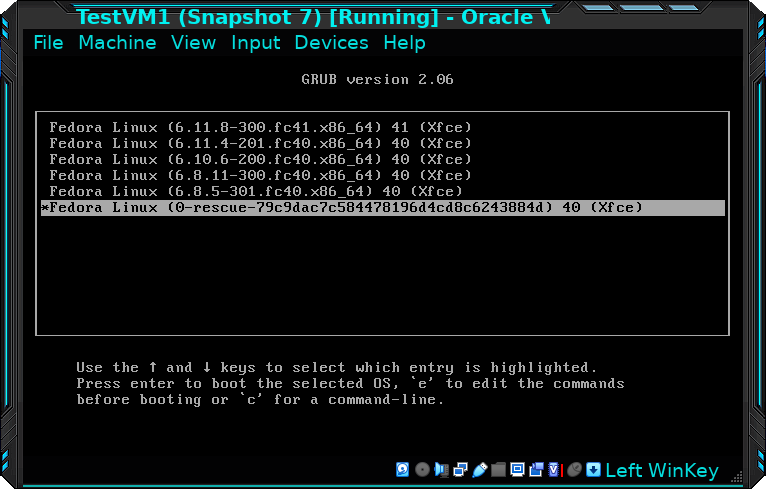
Task: Select Fedora Linux 6.11.8-300.fc41 boot entry
Action: (383, 128)
